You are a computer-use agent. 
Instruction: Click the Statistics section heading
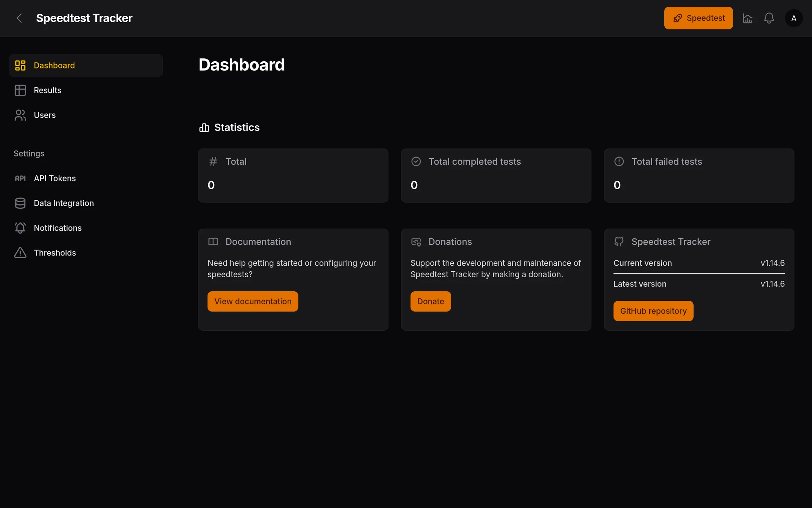click(237, 128)
